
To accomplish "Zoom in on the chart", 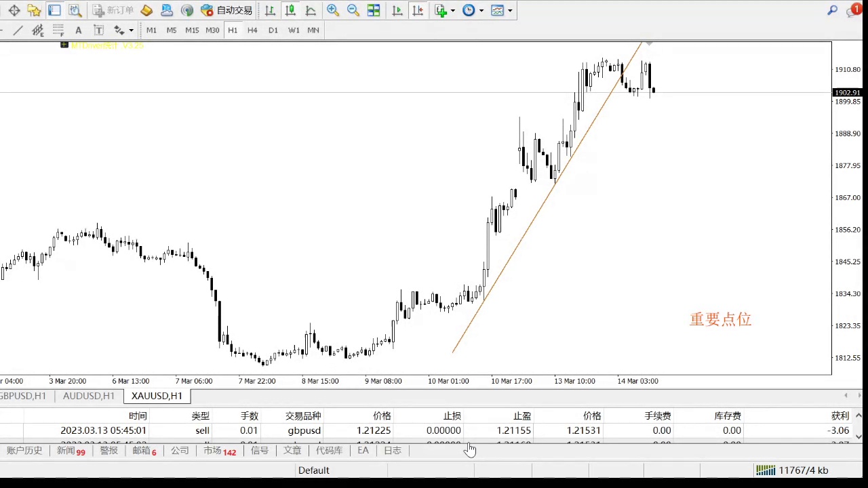I will pyautogui.click(x=332, y=10).
